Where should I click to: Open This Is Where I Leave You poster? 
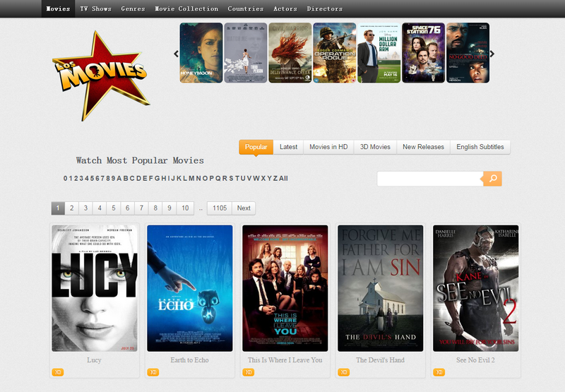[x=285, y=288]
